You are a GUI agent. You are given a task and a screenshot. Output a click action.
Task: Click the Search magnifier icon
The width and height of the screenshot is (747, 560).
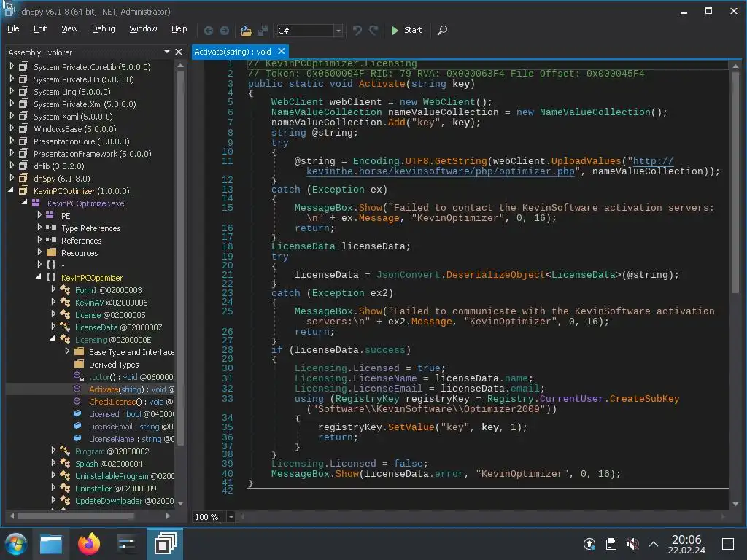point(442,31)
